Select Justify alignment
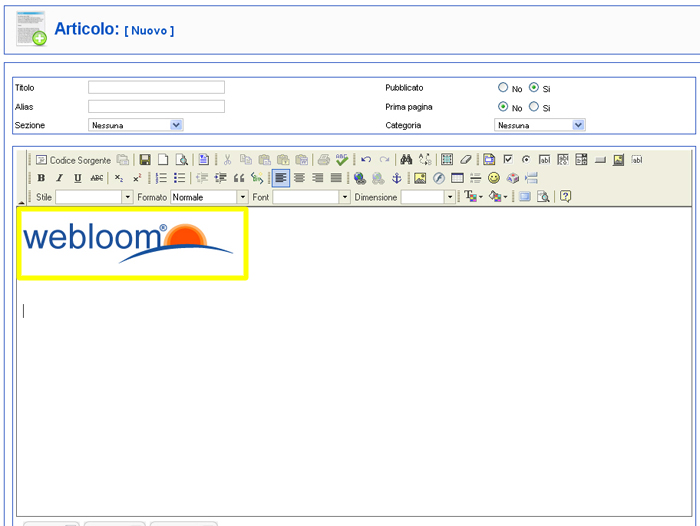 336,178
